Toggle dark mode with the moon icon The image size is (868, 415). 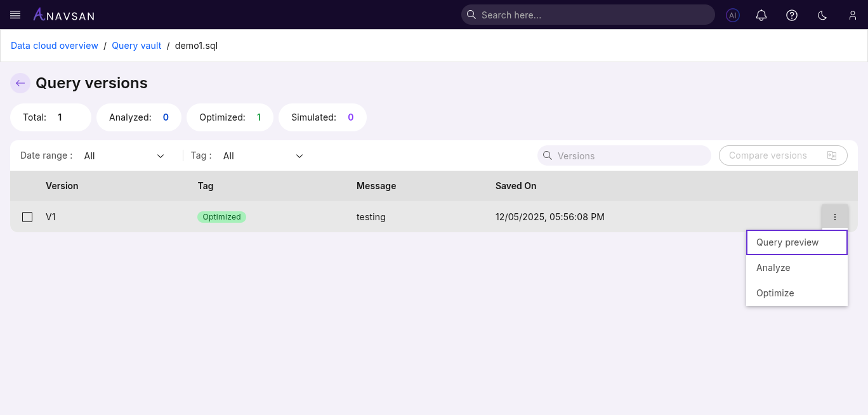click(x=822, y=15)
